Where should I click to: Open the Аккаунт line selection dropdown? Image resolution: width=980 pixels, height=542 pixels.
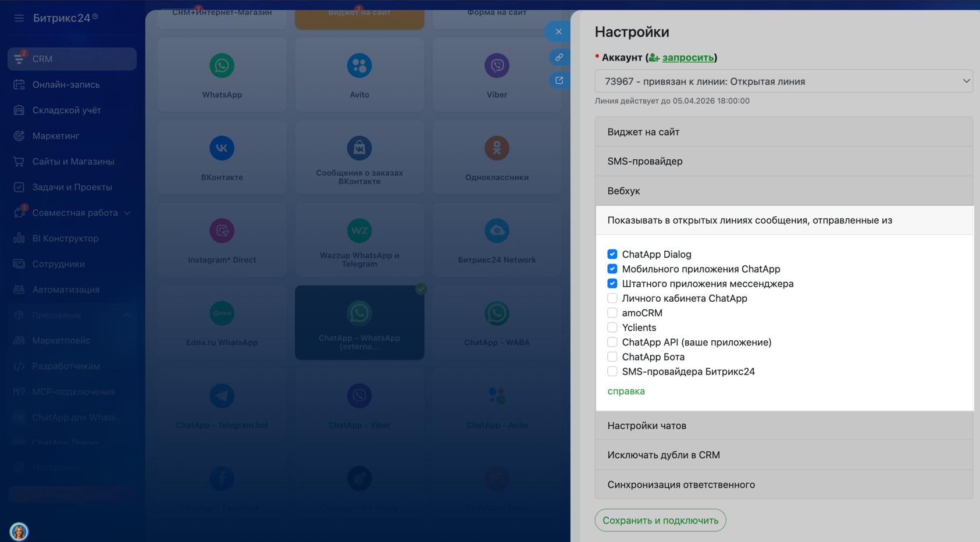click(x=783, y=81)
